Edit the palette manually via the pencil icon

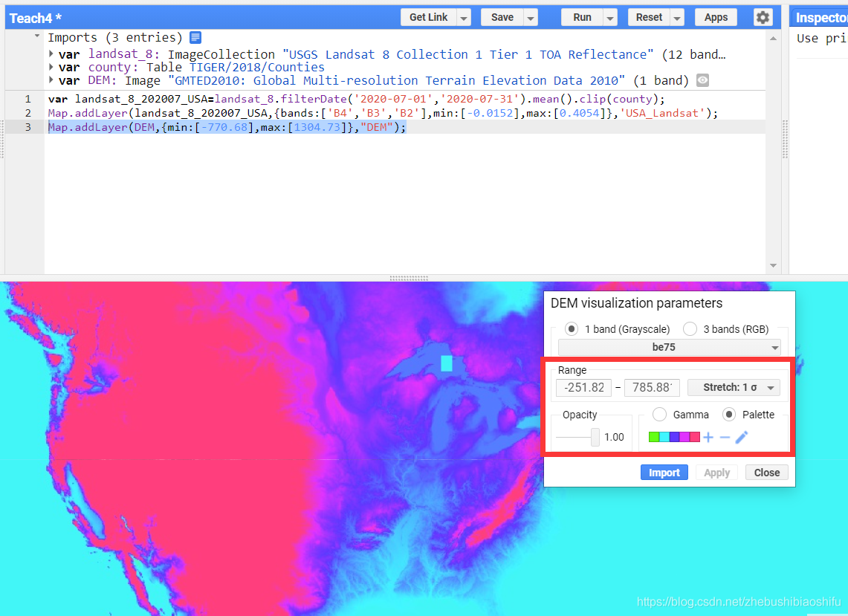click(740, 437)
